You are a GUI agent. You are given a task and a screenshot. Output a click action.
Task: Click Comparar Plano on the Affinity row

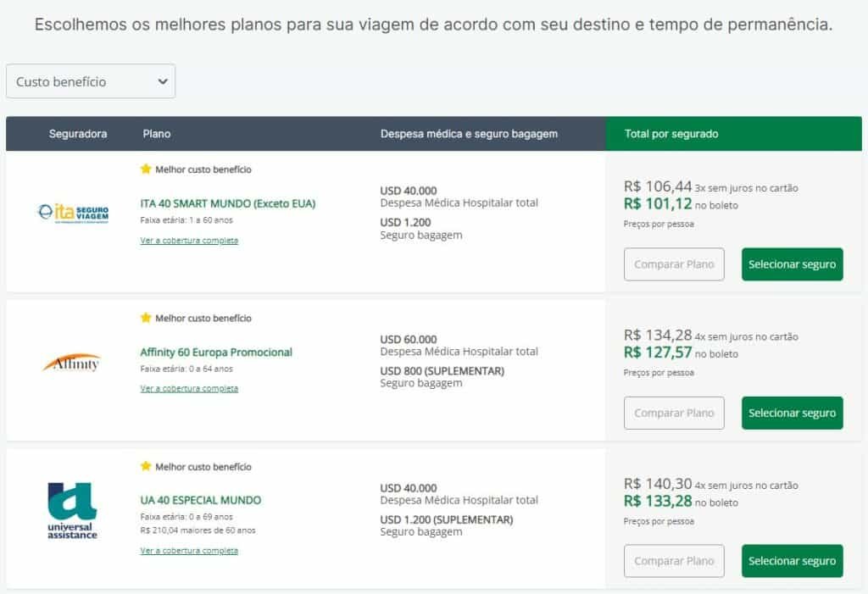(x=674, y=413)
